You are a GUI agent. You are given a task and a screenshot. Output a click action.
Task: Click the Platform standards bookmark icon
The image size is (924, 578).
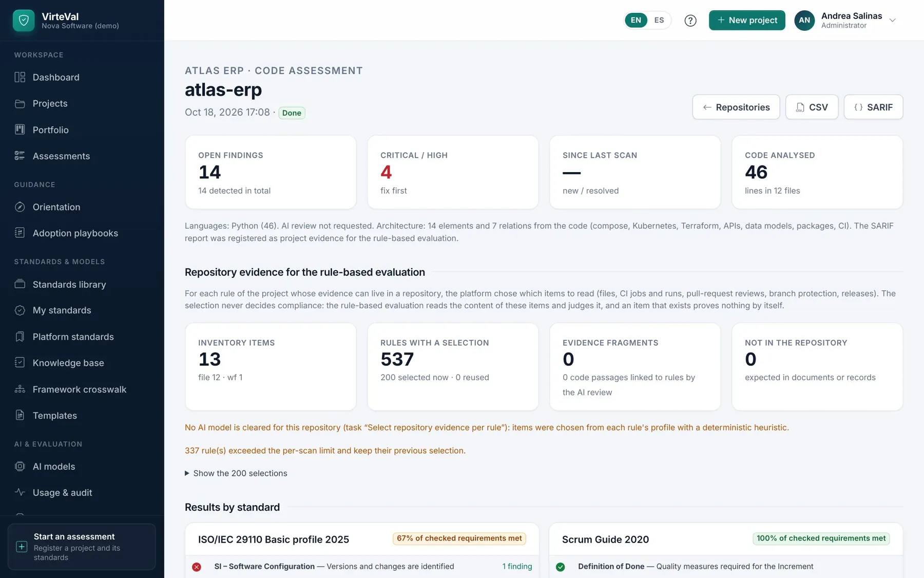(20, 337)
